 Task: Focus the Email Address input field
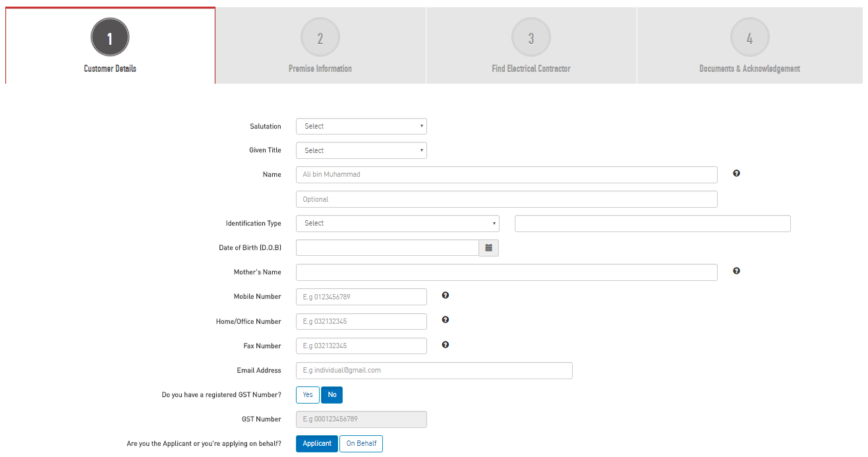[434, 371]
